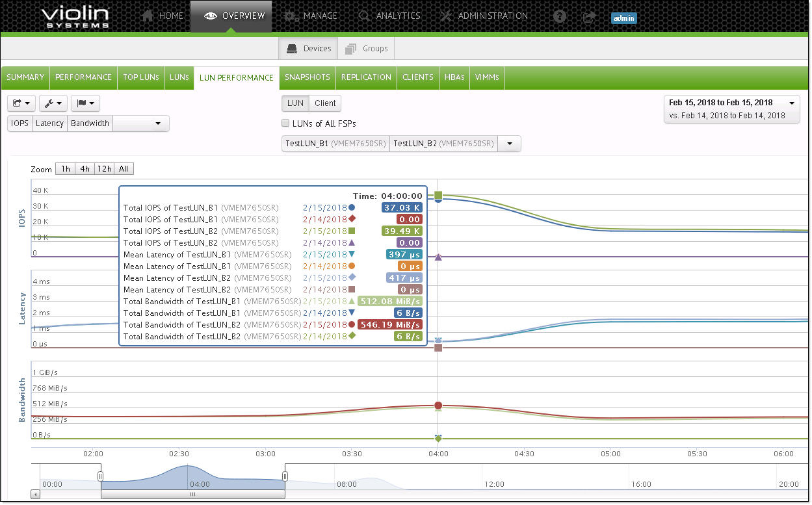
Task: Click the 05:00 x-axis time label
Action: [610, 454]
